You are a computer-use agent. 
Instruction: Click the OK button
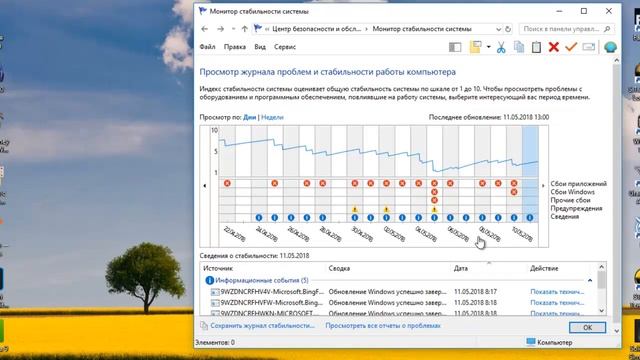tap(587, 327)
